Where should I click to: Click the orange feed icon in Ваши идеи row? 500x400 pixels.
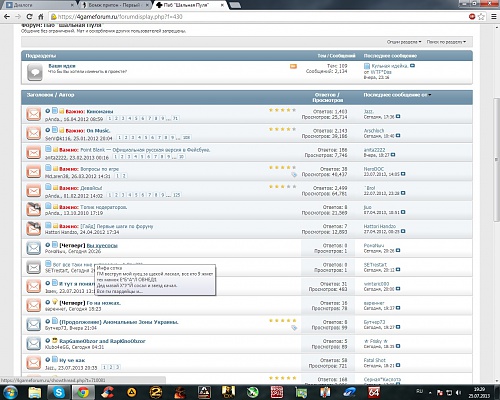point(293,66)
